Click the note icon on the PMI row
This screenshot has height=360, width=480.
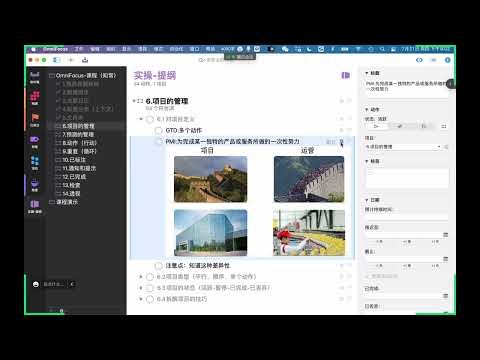pyautogui.click(x=342, y=142)
